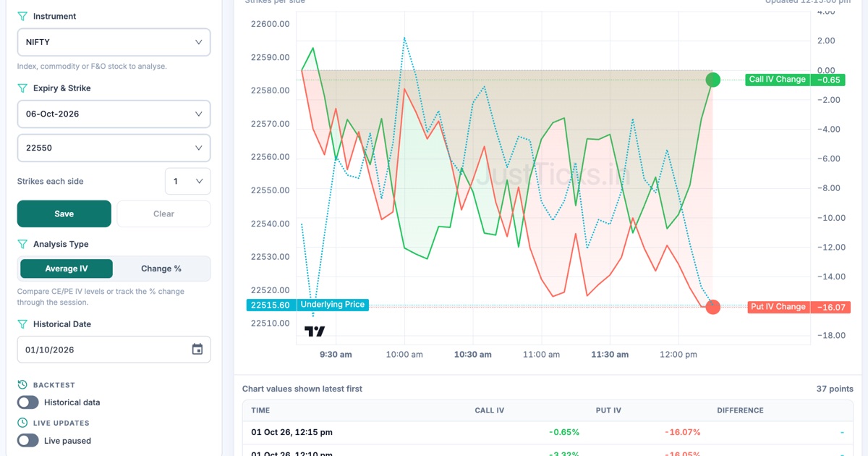Click the red Put IV endpoint marker
Screen dimensions: 868x456
click(x=712, y=307)
